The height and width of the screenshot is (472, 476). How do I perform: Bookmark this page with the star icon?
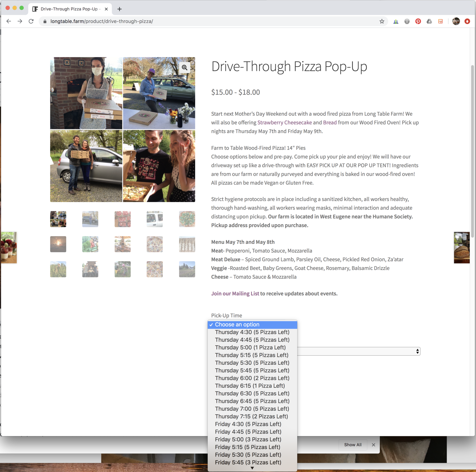382,21
